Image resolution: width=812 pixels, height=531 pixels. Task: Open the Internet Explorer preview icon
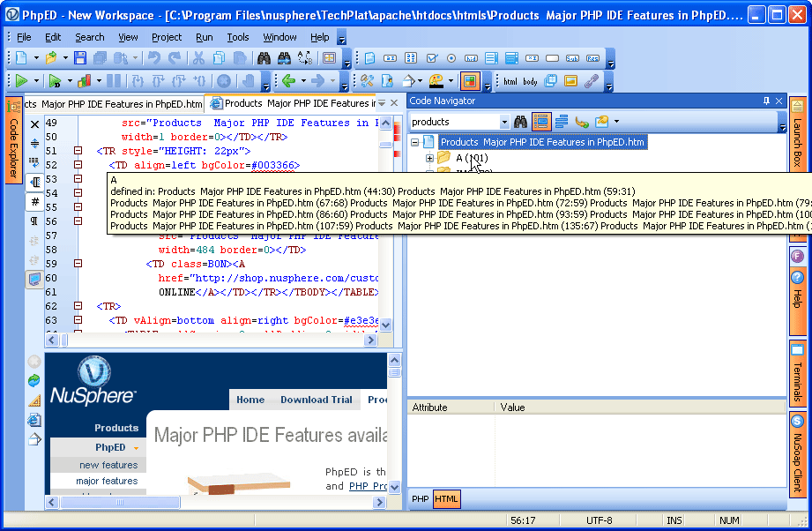click(34, 420)
